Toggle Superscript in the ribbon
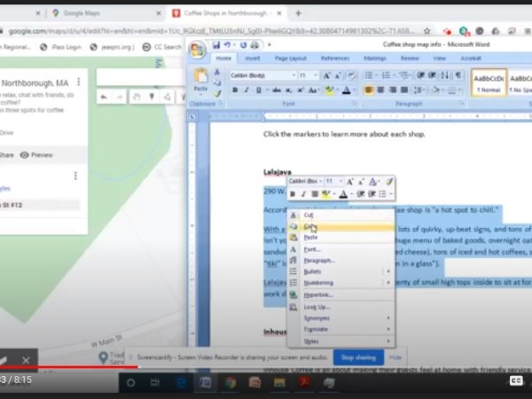This screenshot has height=399, width=532. coord(301,90)
